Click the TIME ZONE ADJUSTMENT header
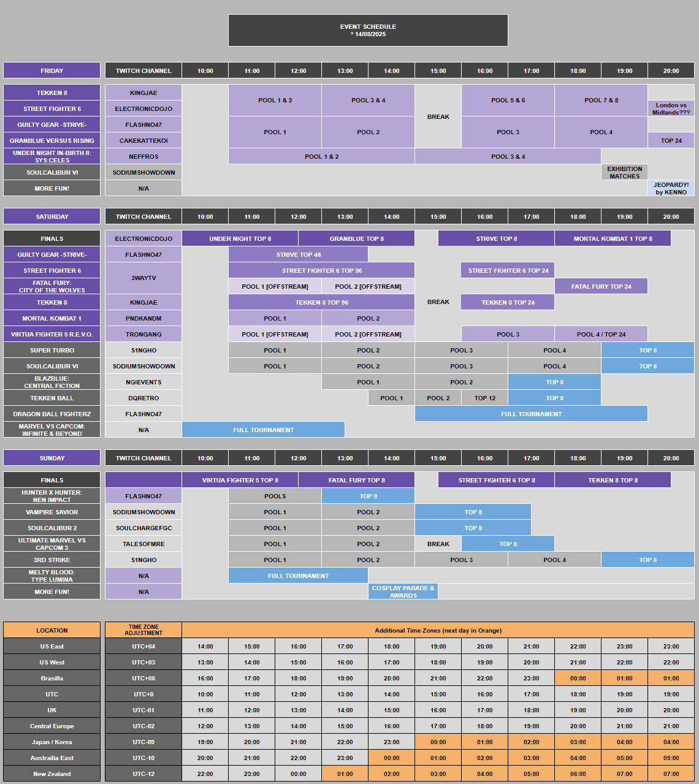 pyautogui.click(x=143, y=630)
